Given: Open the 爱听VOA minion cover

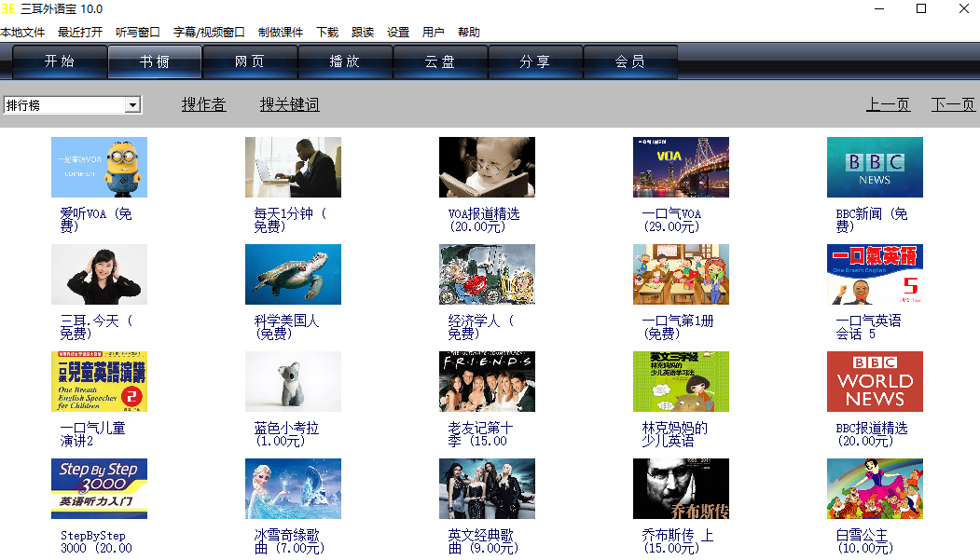Looking at the screenshot, I should (100, 168).
